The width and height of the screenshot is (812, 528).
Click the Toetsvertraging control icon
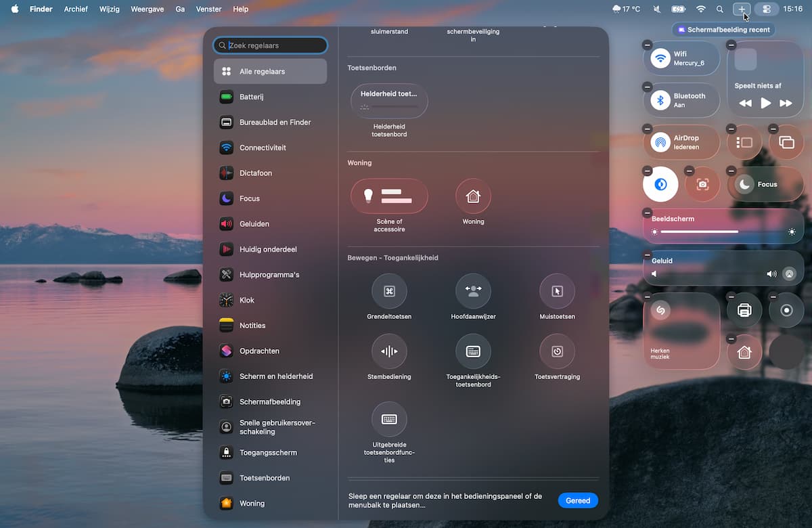pos(557,351)
